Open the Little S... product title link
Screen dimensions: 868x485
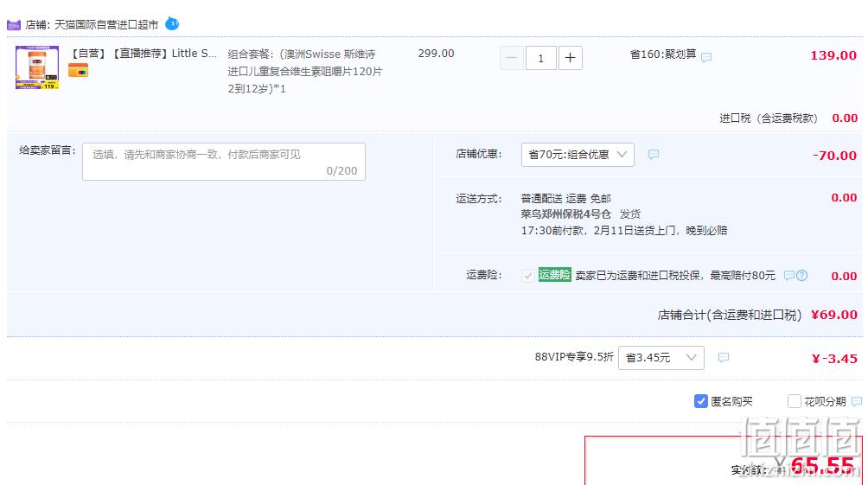pyautogui.click(x=143, y=54)
